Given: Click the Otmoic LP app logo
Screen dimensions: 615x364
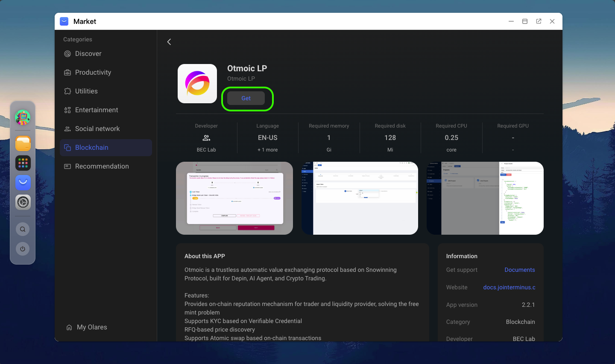Looking at the screenshot, I should [x=197, y=84].
